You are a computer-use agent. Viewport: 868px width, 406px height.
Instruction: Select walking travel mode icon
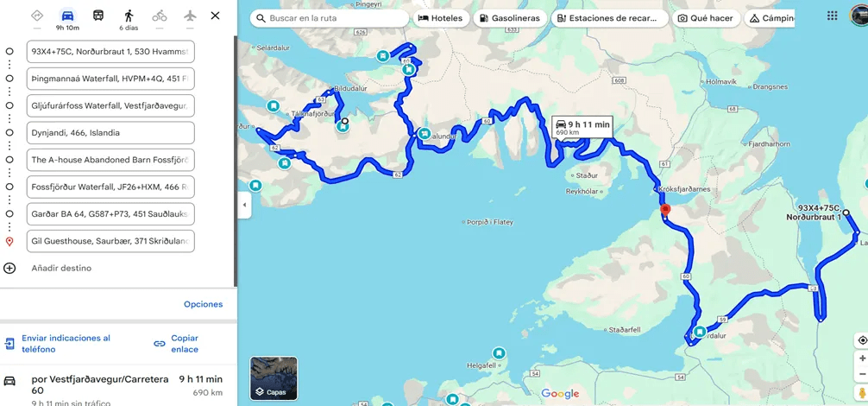tap(129, 16)
